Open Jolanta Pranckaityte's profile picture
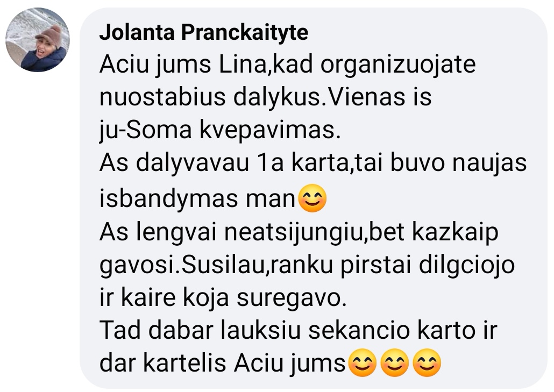 [x=38, y=40]
